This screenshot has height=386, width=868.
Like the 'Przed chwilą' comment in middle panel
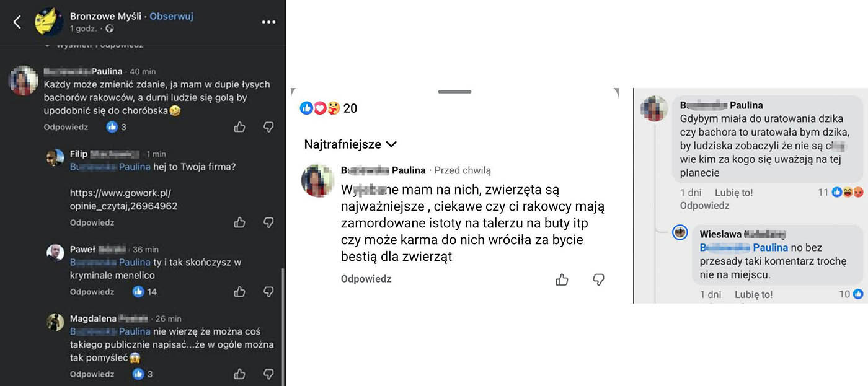click(x=562, y=279)
